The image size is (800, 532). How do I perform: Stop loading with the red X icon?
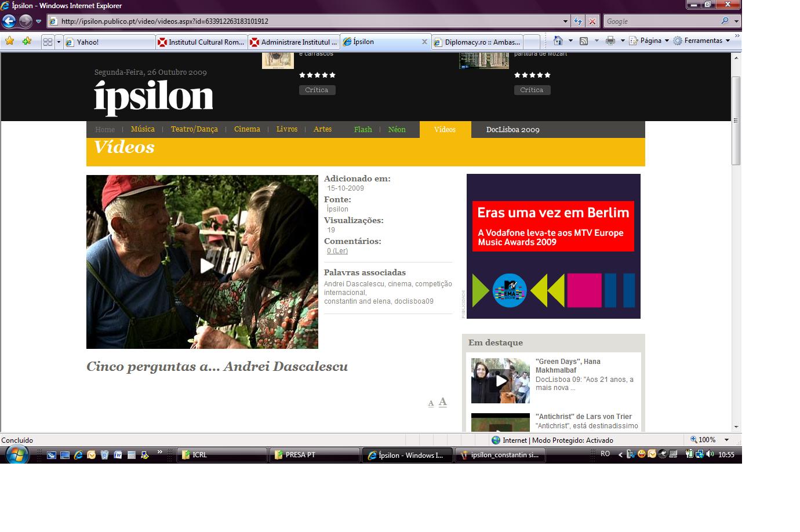pos(592,21)
